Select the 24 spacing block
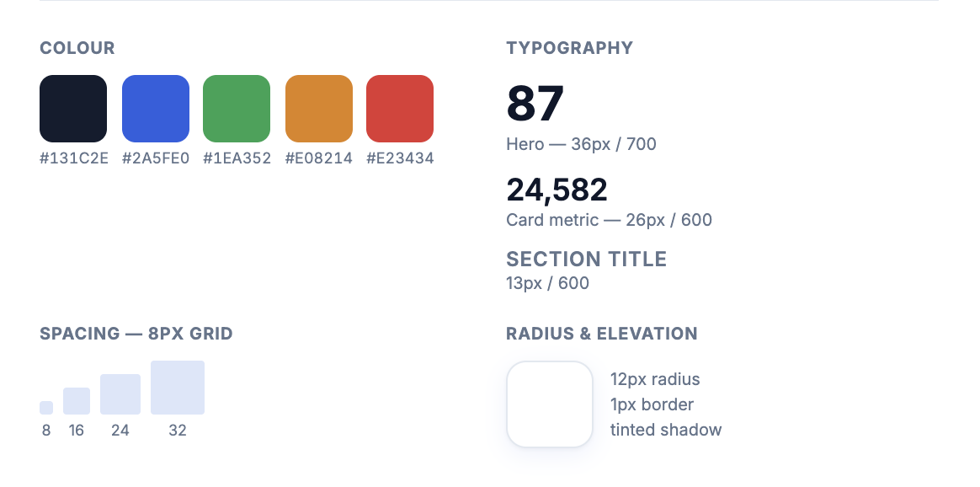Viewport: 980px width, 487px height. pyautogui.click(x=120, y=394)
